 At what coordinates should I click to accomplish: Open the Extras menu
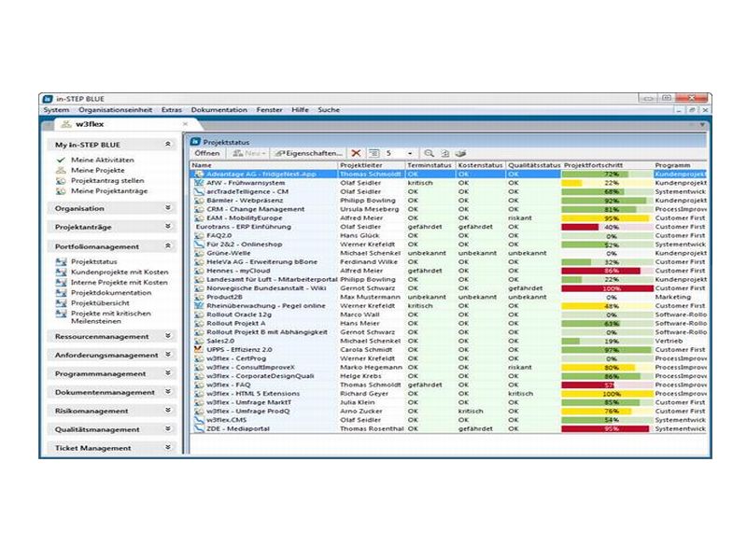coord(172,110)
